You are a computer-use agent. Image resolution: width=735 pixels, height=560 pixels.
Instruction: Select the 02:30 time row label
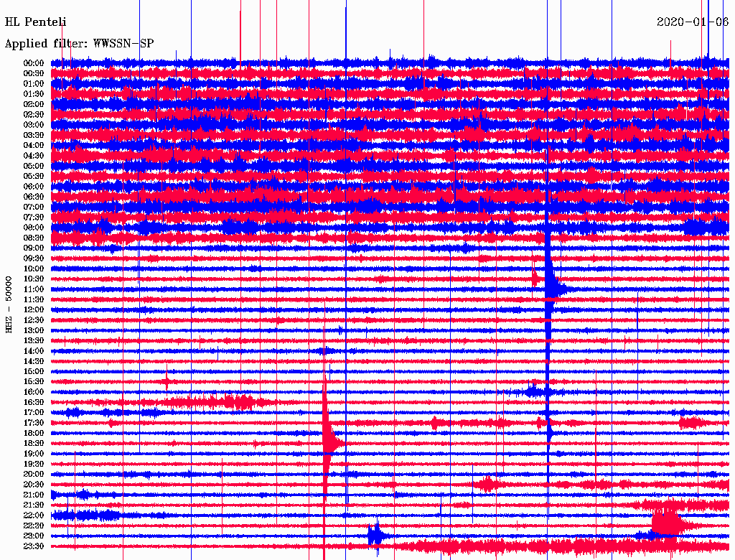click(34, 115)
